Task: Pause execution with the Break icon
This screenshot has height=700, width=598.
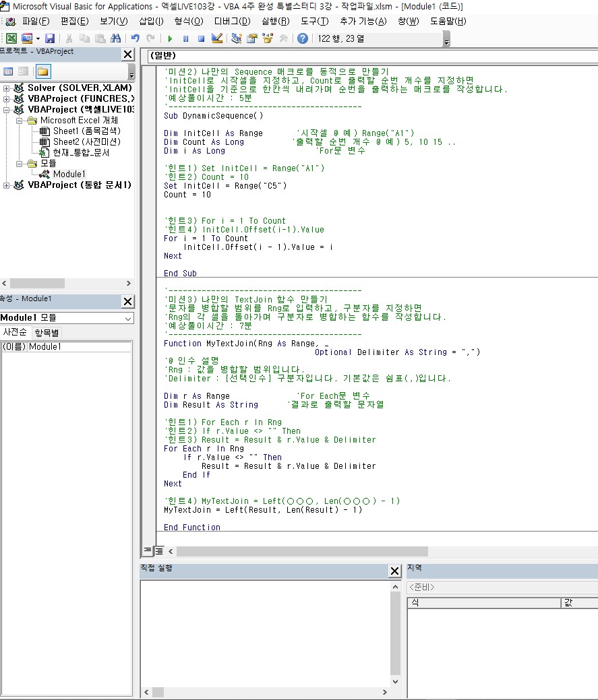Action: 185,39
